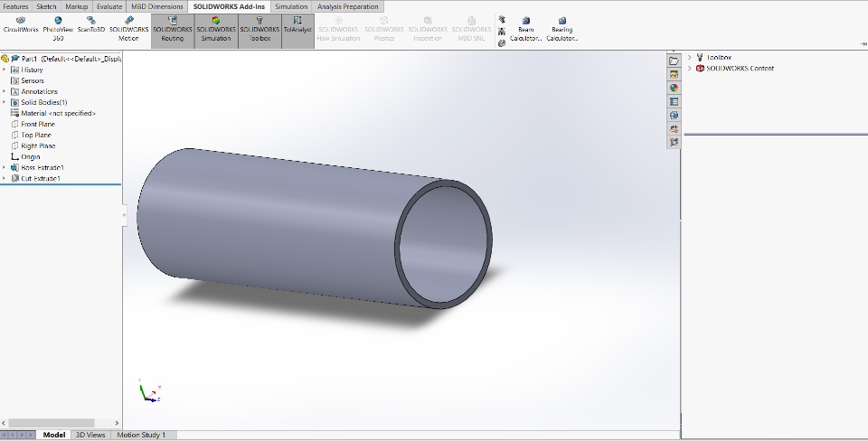Click the rollback bar below Cut-Extrude1
This screenshot has width=868, height=441.
pyautogui.click(x=61, y=184)
